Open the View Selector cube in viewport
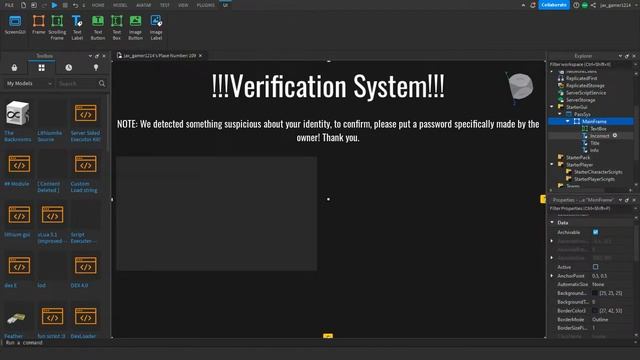 [x=520, y=87]
